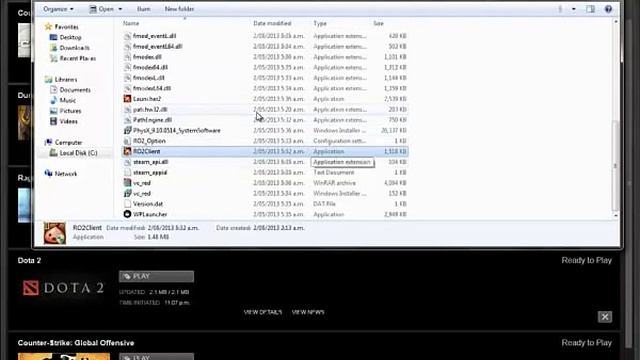Viewport: 640px width, 360px height.
Task: Select the fmodex64.dll file
Action: point(150,67)
